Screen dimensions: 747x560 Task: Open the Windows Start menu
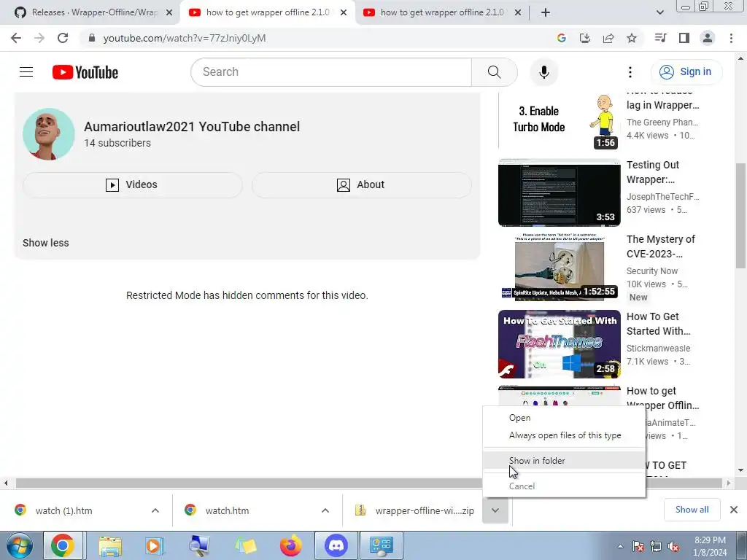point(19,545)
